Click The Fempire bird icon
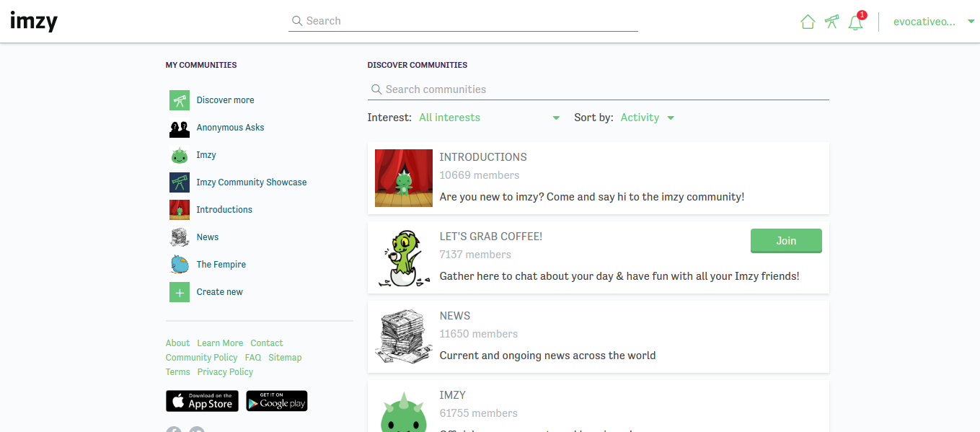Image resolution: width=980 pixels, height=432 pixels. pyautogui.click(x=180, y=265)
